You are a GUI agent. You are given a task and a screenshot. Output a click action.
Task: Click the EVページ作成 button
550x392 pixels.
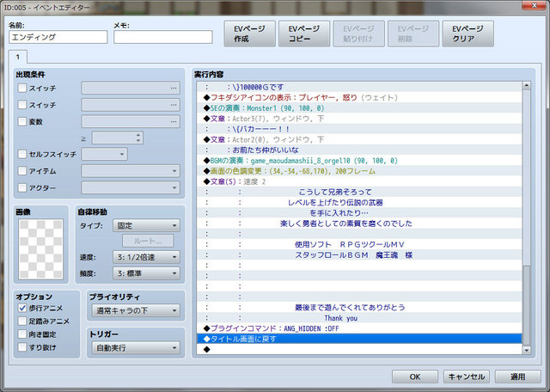pos(249,34)
